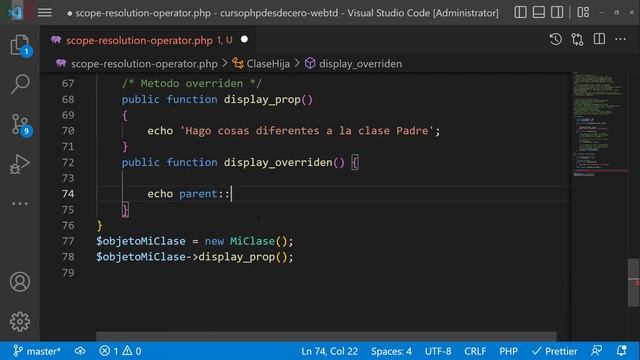Open changes compare icon

(577, 39)
